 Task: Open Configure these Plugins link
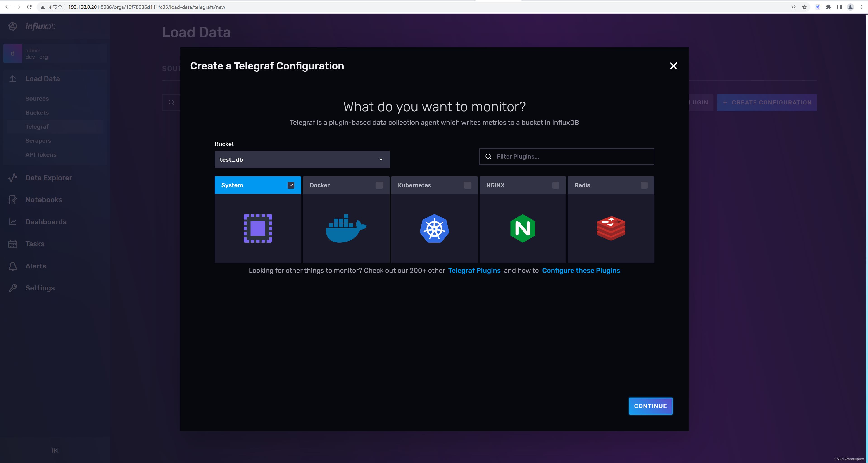pyautogui.click(x=581, y=271)
